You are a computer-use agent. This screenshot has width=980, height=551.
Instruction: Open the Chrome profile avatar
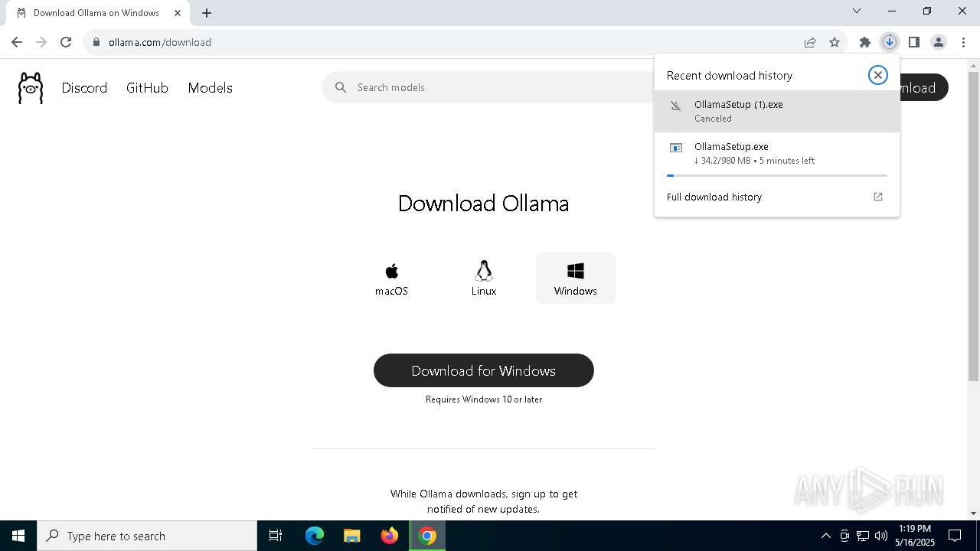coord(938,42)
